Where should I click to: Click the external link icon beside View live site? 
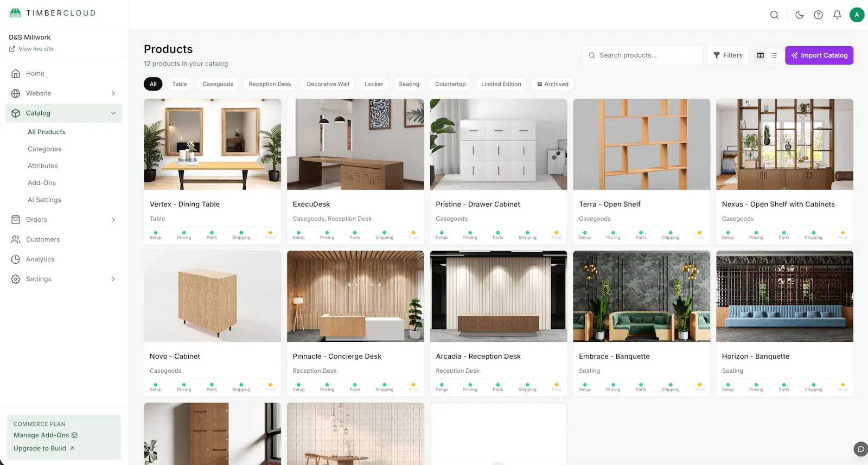pos(12,49)
